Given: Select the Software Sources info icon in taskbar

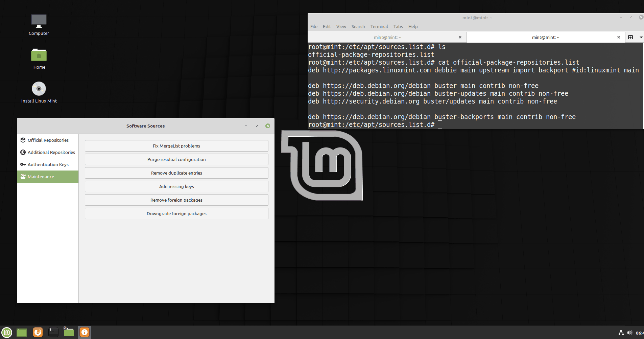Looking at the screenshot, I should pyautogui.click(x=84, y=332).
